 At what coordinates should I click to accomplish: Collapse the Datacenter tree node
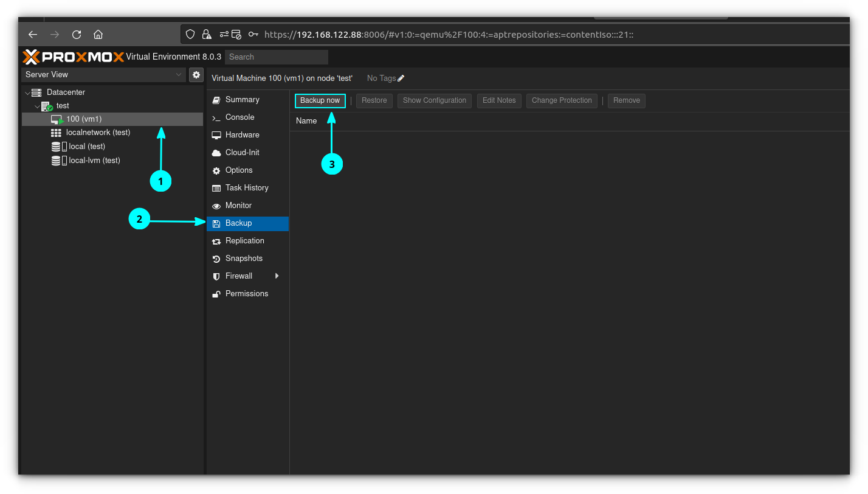point(27,93)
